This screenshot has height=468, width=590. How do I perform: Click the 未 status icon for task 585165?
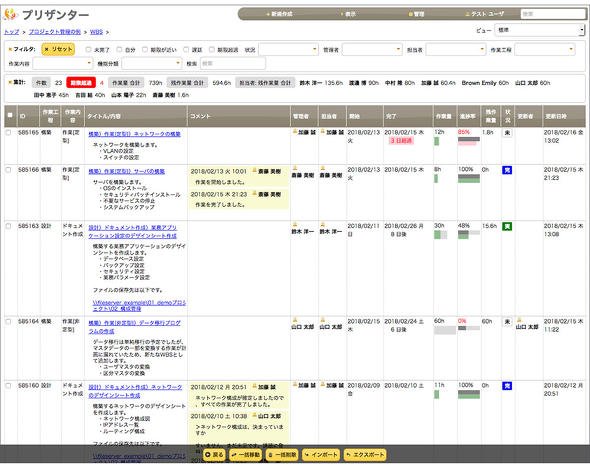coord(507,133)
